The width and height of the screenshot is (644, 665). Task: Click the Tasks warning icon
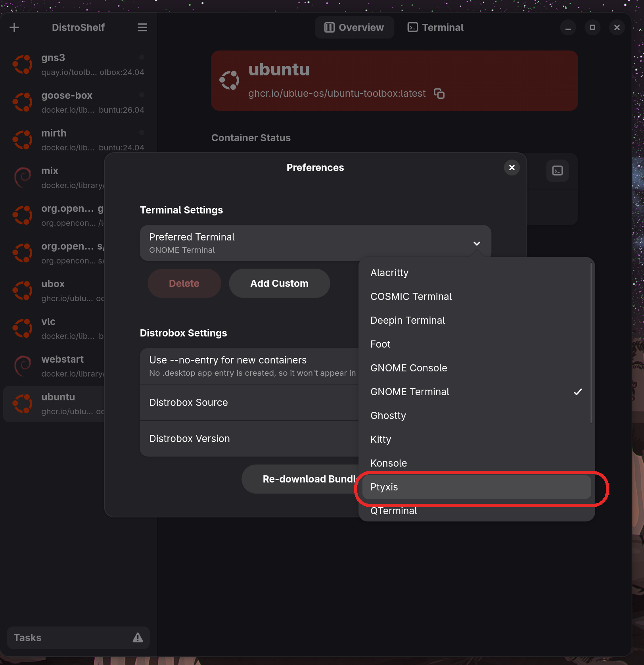pyautogui.click(x=138, y=638)
